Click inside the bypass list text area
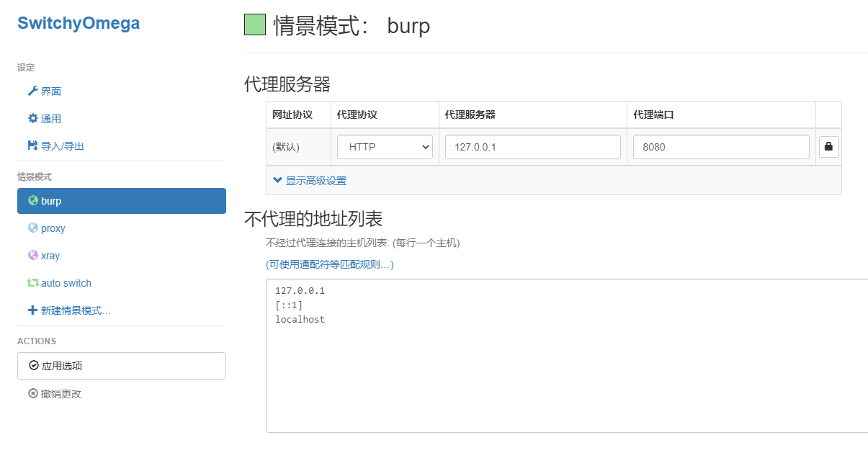This screenshot has height=471, width=868. 567,356
